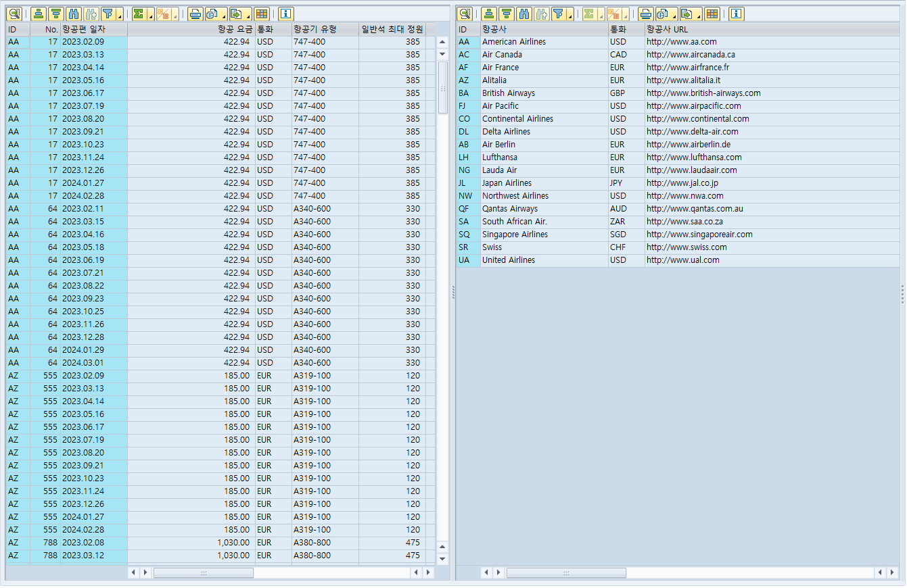Click the 항공사 URL column header
The image size is (907, 588).
[772, 30]
